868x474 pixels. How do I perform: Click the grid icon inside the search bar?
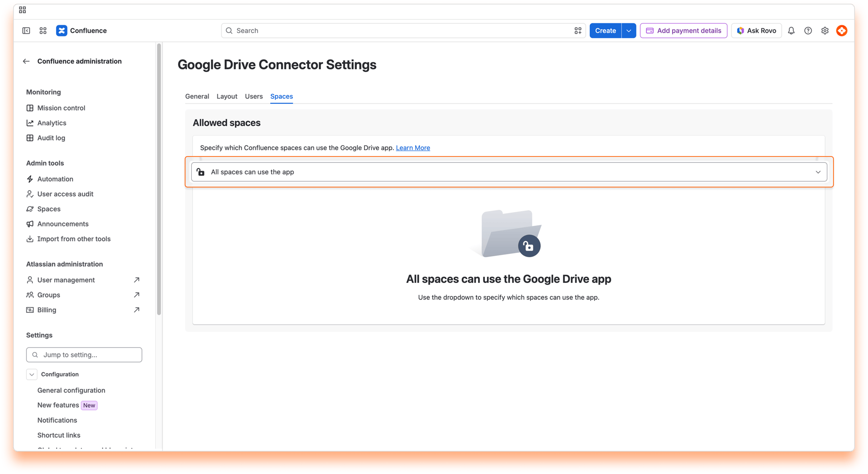pos(578,30)
